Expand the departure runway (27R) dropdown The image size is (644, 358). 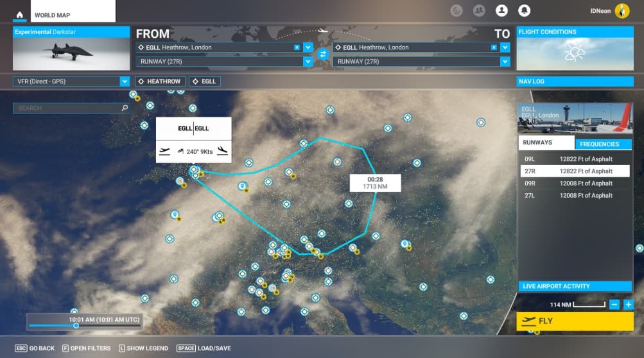point(308,62)
